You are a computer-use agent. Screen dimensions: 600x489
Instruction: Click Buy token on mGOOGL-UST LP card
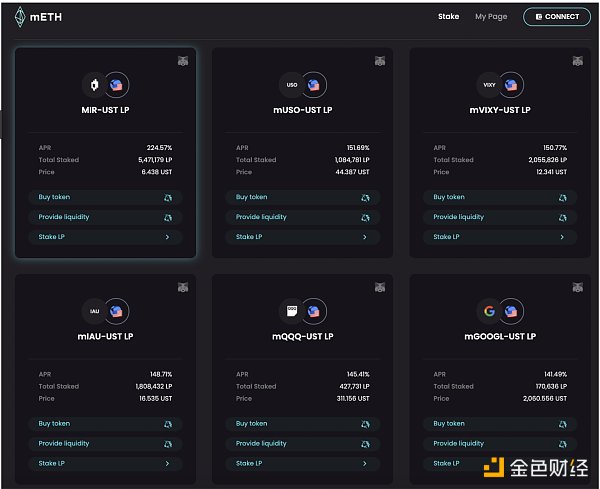point(500,424)
